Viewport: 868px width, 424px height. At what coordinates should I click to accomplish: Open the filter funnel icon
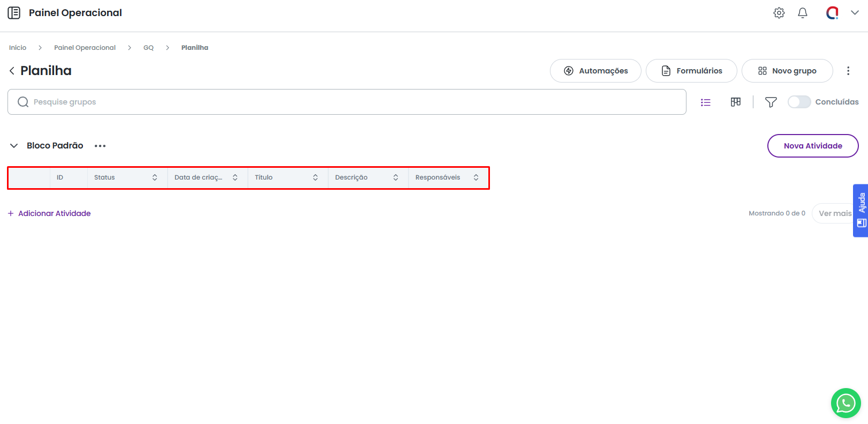pos(771,102)
